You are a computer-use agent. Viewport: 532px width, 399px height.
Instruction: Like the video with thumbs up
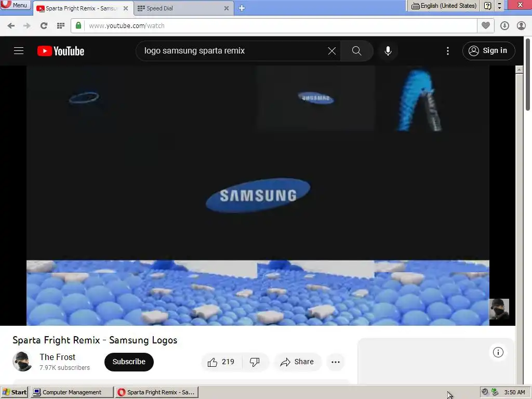[x=221, y=362]
